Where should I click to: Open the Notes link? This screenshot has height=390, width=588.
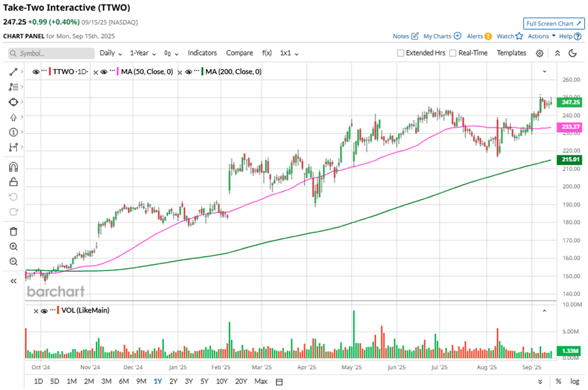click(401, 37)
